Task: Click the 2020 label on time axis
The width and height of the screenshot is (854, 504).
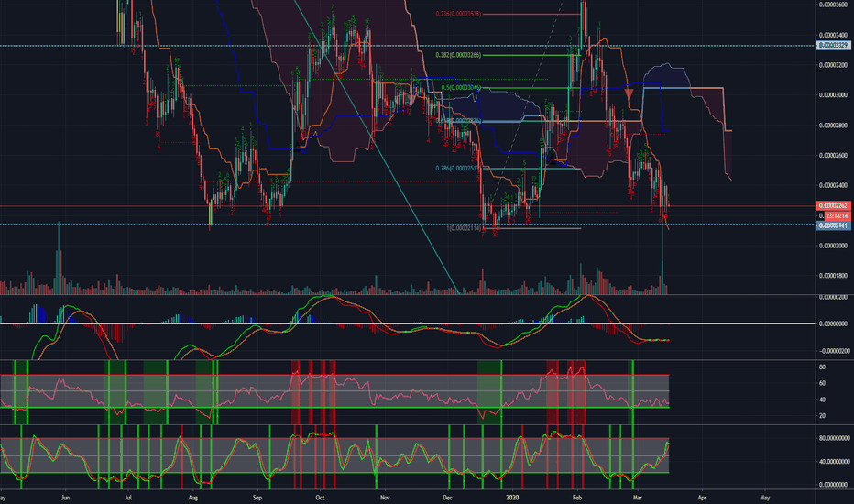Action: click(512, 498)
